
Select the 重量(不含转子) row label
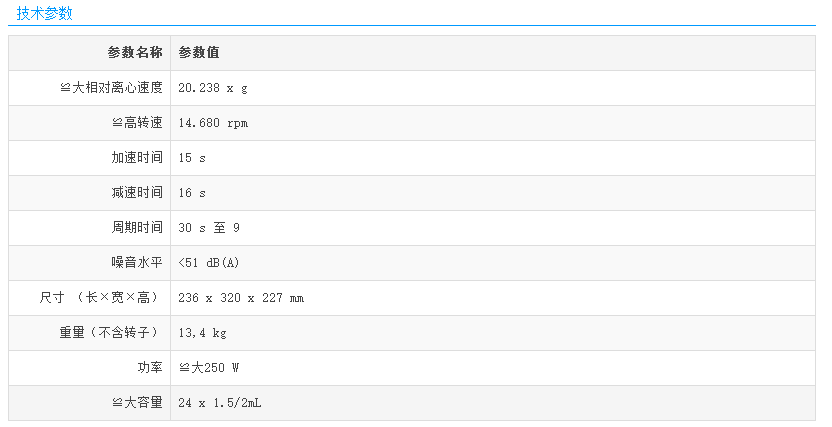(110, 333)
